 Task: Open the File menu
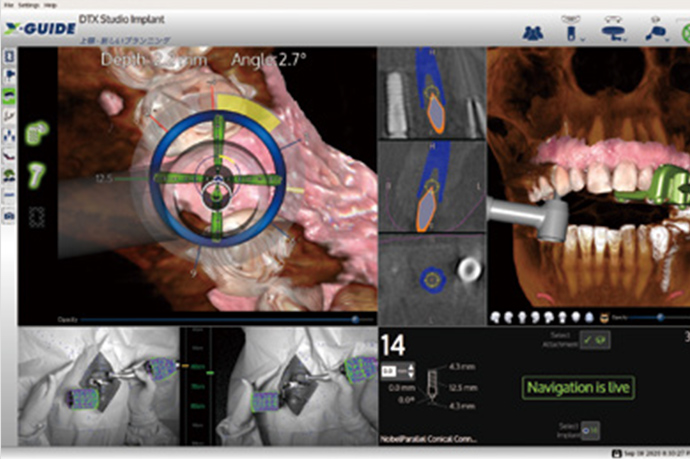point(7,4)
